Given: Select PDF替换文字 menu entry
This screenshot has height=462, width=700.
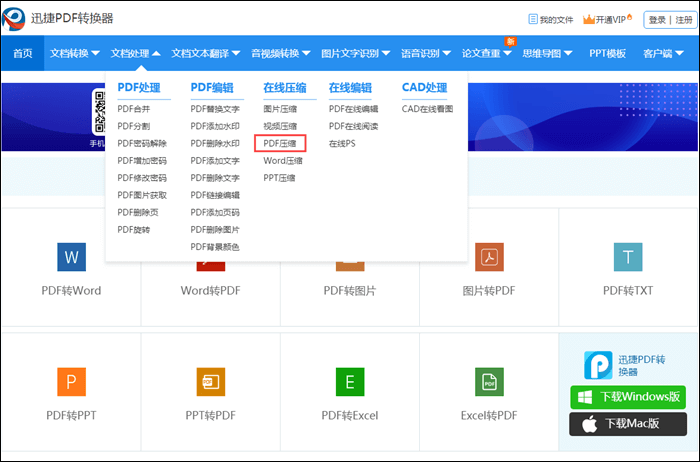Looking at the screenshot, I should coord(215,109).
